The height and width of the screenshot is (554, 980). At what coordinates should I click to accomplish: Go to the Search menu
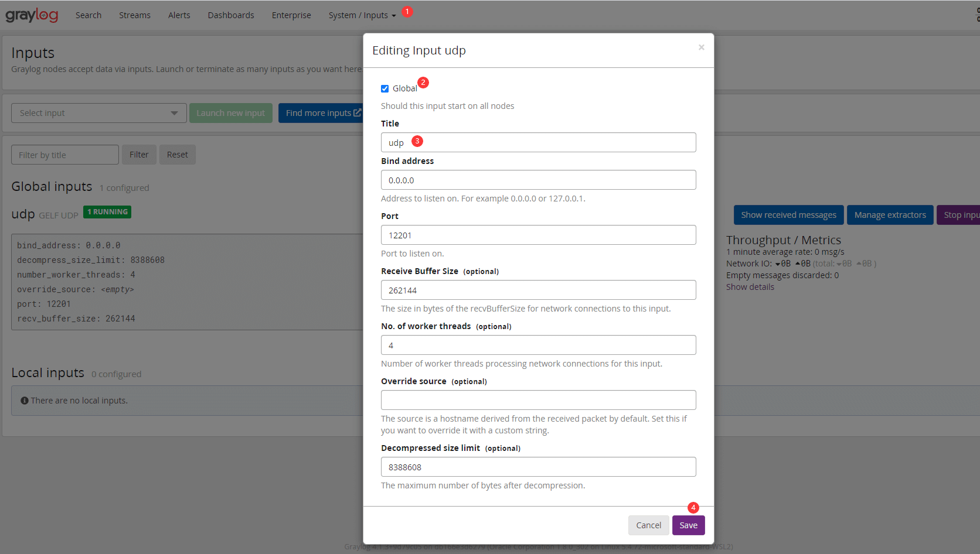(x=89, y=15)
